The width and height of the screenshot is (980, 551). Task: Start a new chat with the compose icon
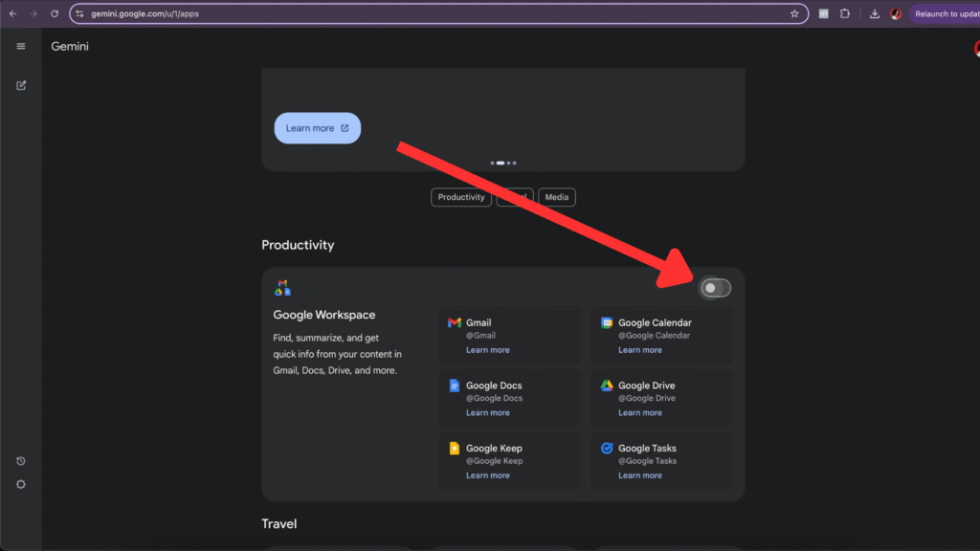coord(21,85)
